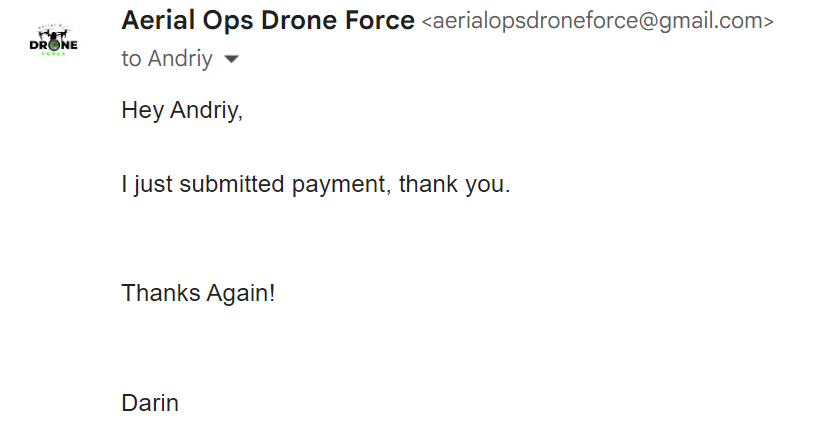Screen dimensions: 831x421
Task: Click "Andriy" in the recipient line
Action: [x=181, y=59]
